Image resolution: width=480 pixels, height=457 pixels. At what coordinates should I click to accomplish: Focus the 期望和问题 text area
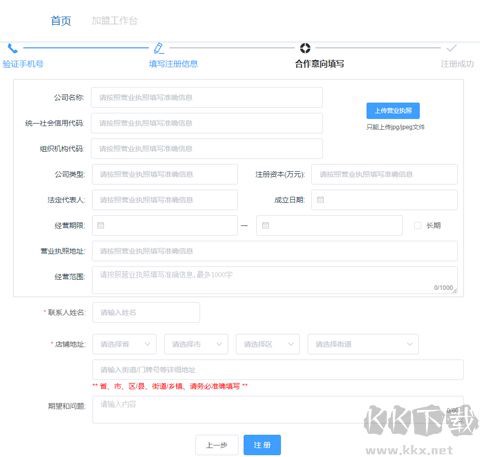tap(278, 410)
